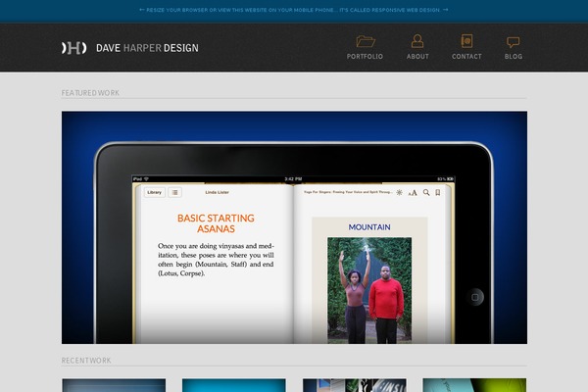Click the Contact address book icon
The image size is (588, 392).
(466, 41)
